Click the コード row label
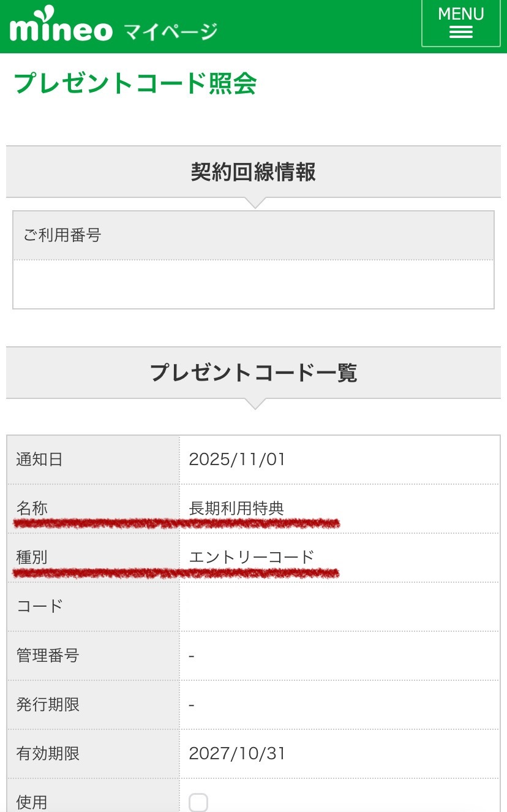507x812 pixels. point(40,607)
